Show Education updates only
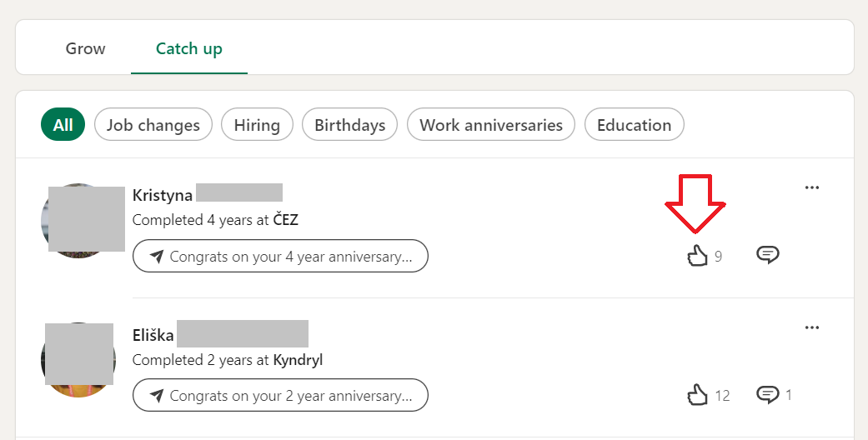The width and height of the screenshot is (868, 440). [x=635, y=124]
